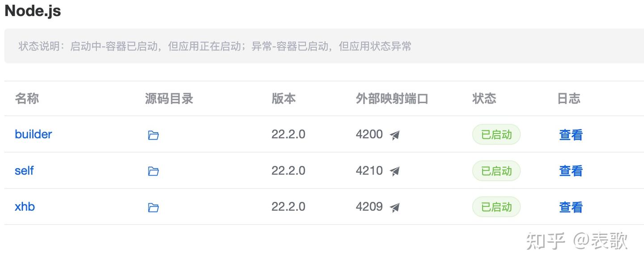View logs for self via 查看

(x=571, y=171)
